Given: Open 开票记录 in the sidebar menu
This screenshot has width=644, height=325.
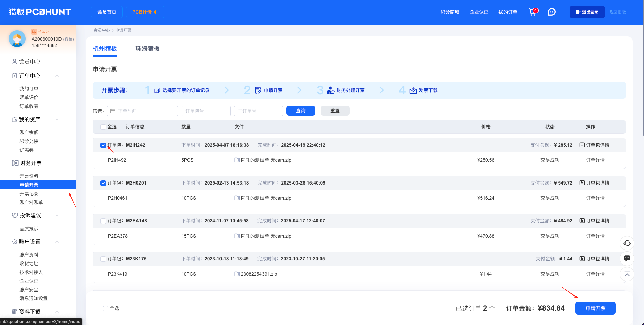Looking at the screenshot, I should pos(29,194).
